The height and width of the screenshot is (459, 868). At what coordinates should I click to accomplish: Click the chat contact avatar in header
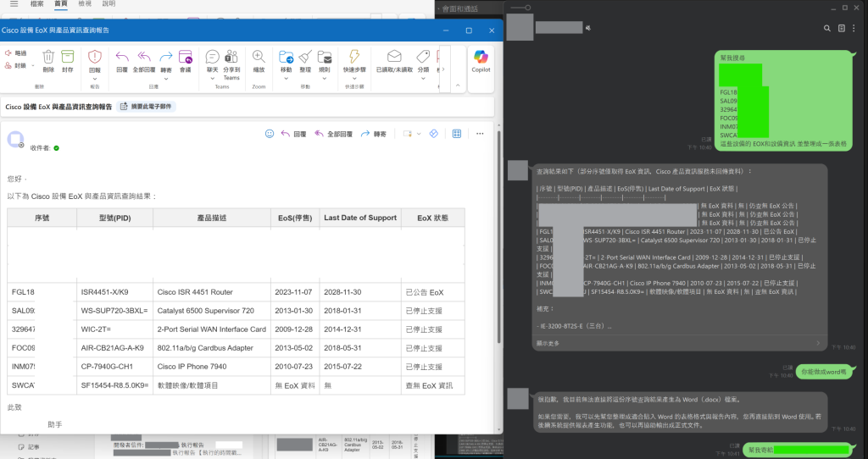coord(520,26)
